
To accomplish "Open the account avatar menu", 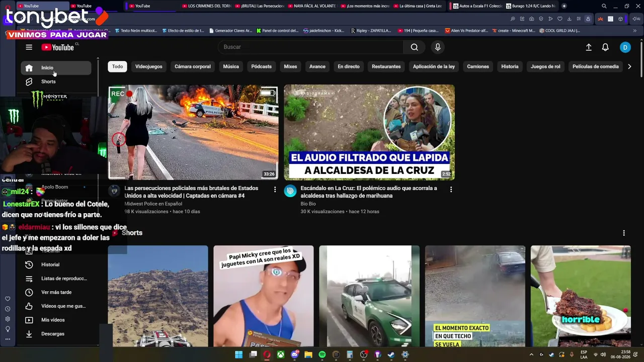I will (x=625, y=47).
